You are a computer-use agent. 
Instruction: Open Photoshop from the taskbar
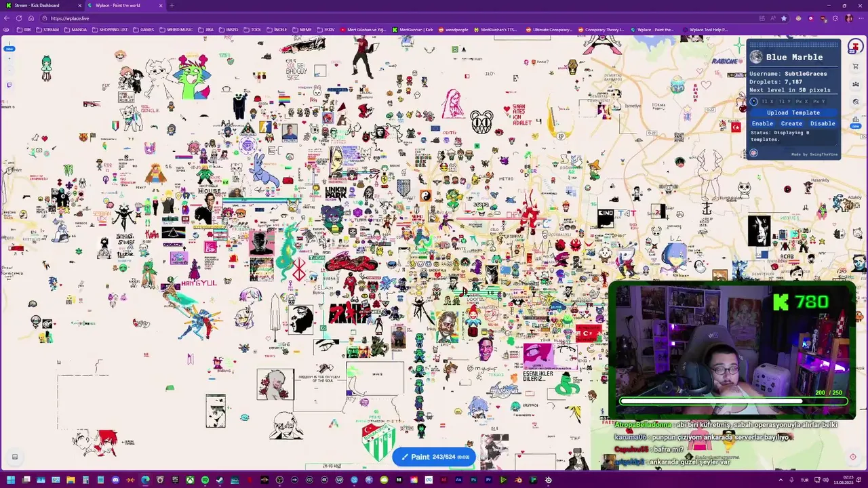(x=473, y=481)
